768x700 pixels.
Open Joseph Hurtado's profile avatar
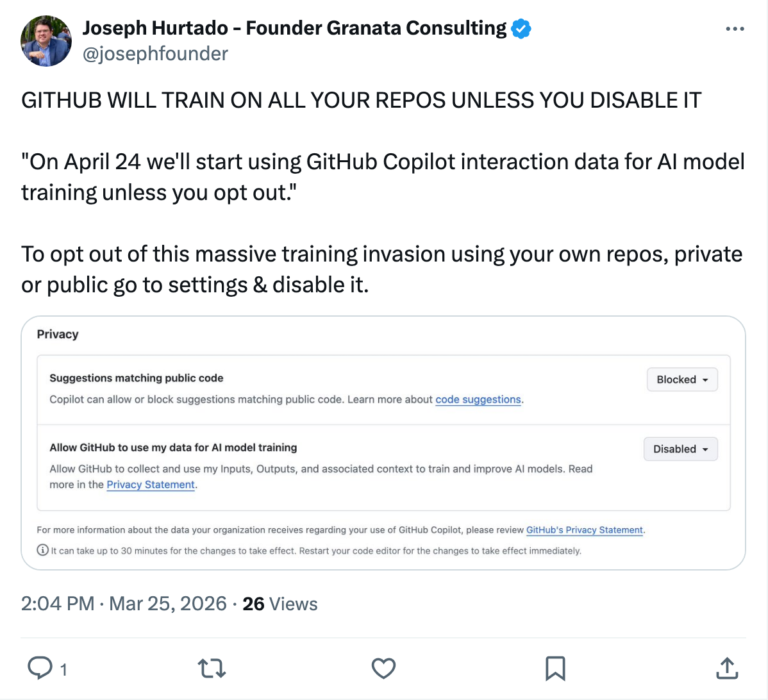pyautogui.click(x=46, y=41)
